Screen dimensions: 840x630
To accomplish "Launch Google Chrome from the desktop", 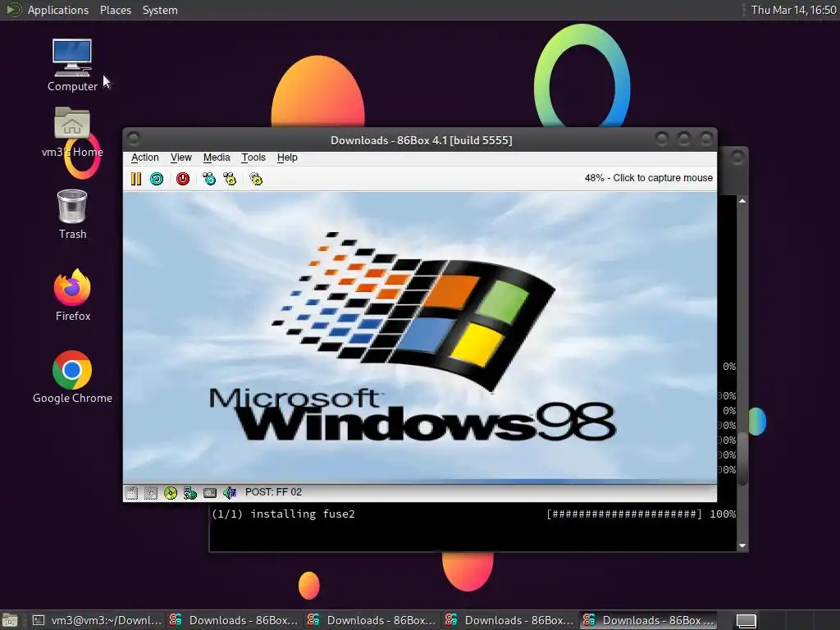I will [72, 377].
